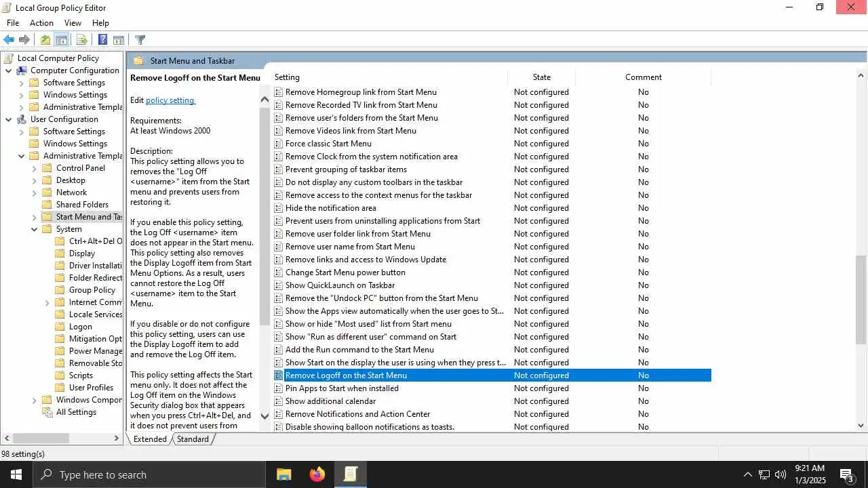Click tree pane horizontal scrollbar right arrow
868x488 pixels.
(116, 439)
